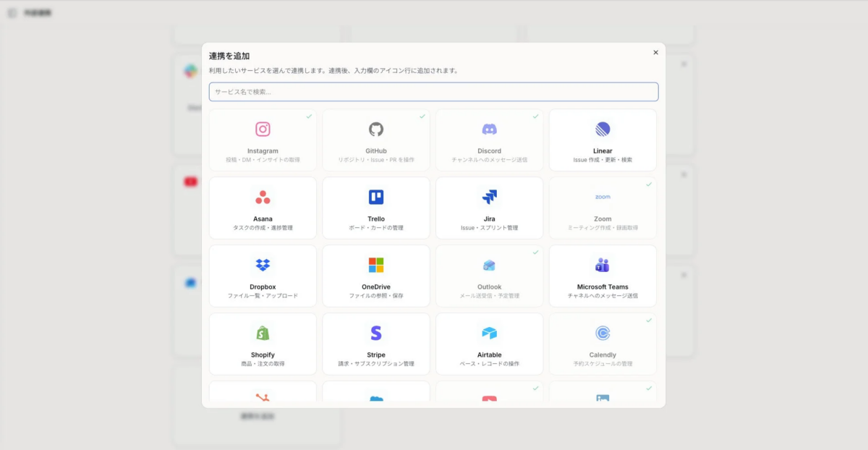
Task: Click the 連携を追加 dialog title
Action: pos(229,56)
